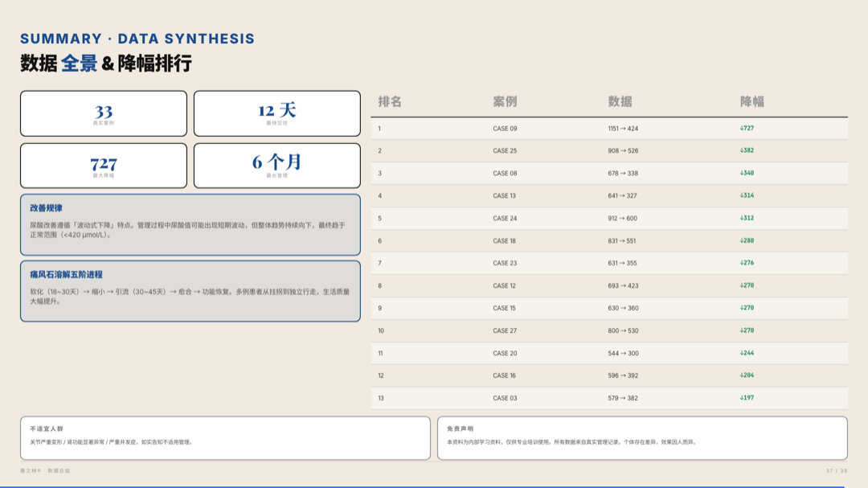Click the data value "579 → 382"
The height and width of the screenshot is (488, 868).
(x=623, y=398)
